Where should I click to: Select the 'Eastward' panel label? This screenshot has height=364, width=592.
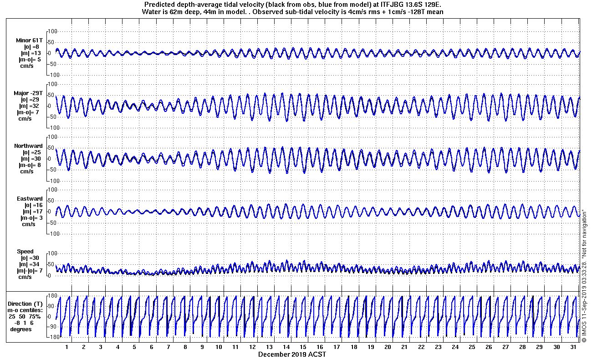30,199
